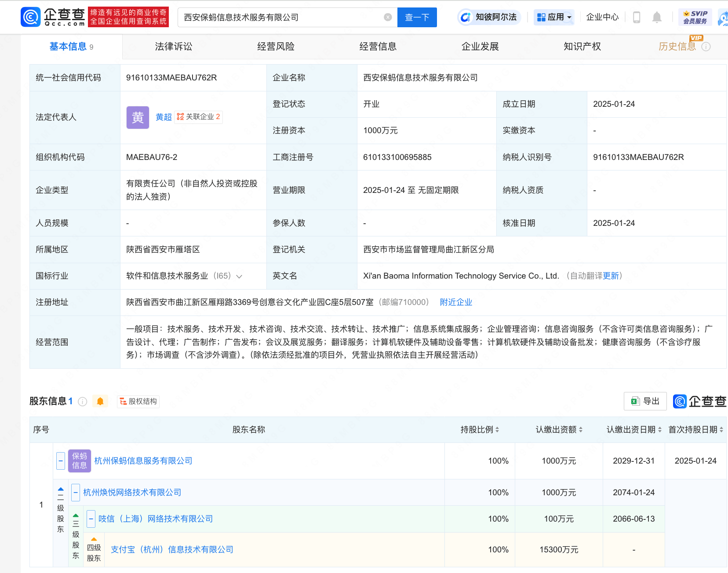Toggle sorting on the 持股比例 column

(497, 430)
